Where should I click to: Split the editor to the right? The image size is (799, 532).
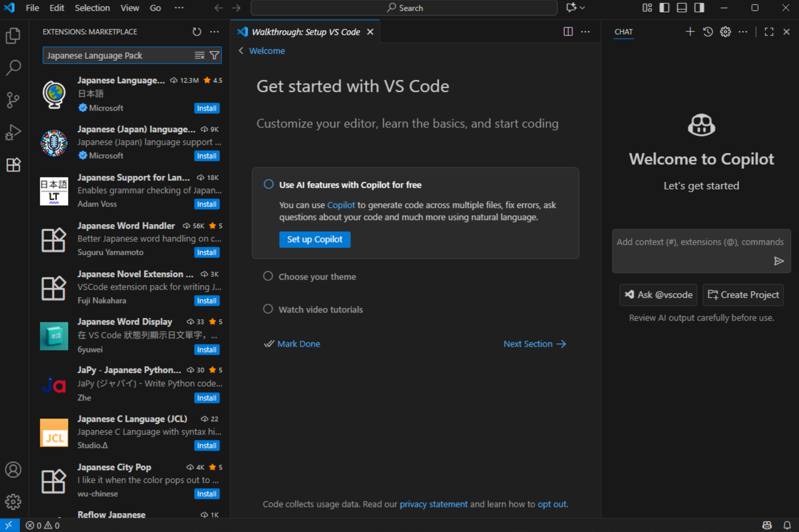point(568,32)
